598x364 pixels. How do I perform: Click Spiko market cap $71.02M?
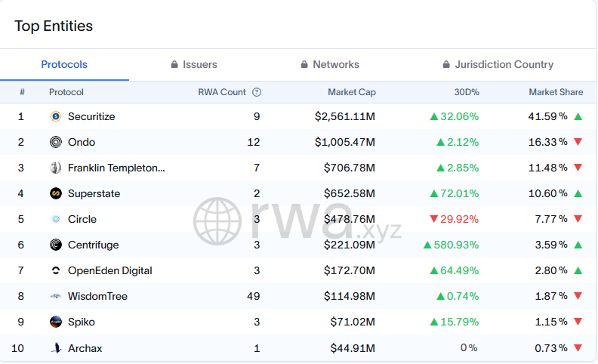click(x=353, y=322)
